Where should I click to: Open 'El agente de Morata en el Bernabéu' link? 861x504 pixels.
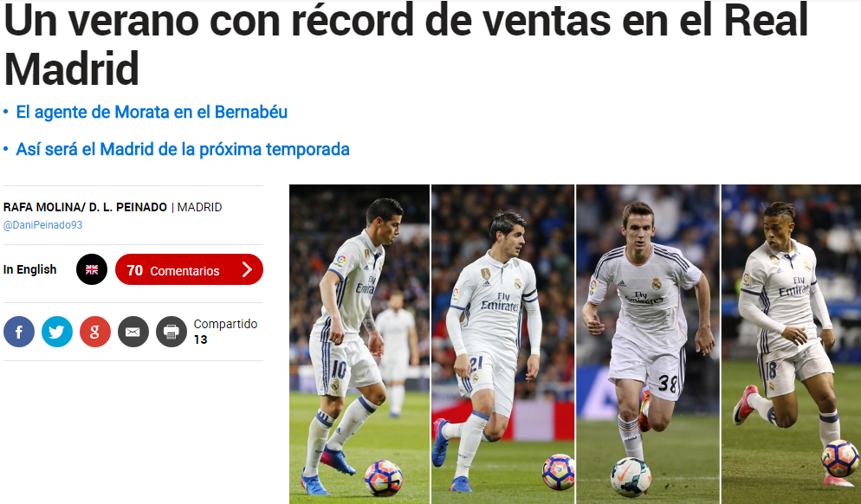(x=152, y=112)
